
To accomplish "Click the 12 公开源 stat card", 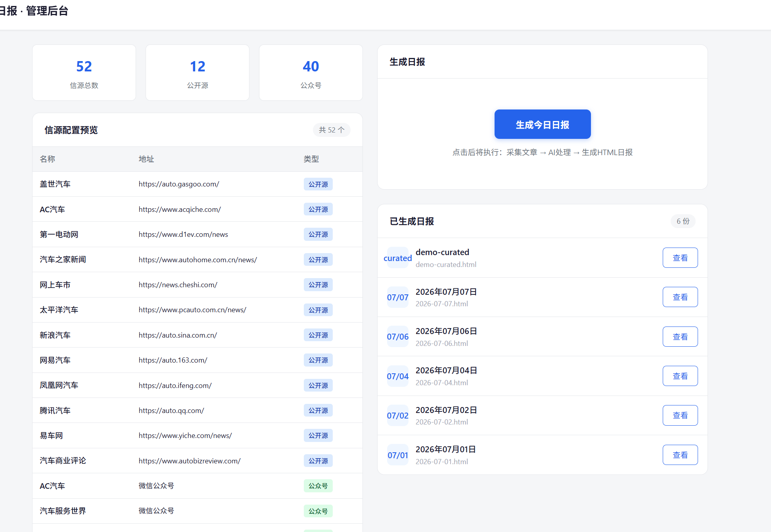I will click(198, 73).
